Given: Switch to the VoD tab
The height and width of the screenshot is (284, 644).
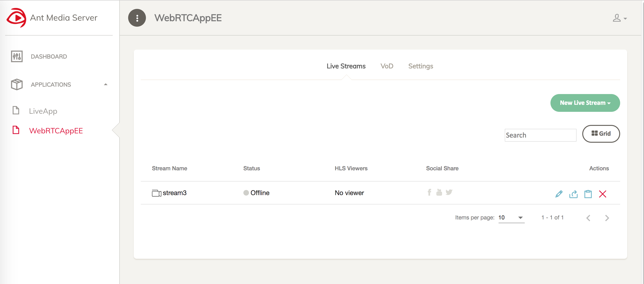Looking at the screenshot, I should coord(387,66).
